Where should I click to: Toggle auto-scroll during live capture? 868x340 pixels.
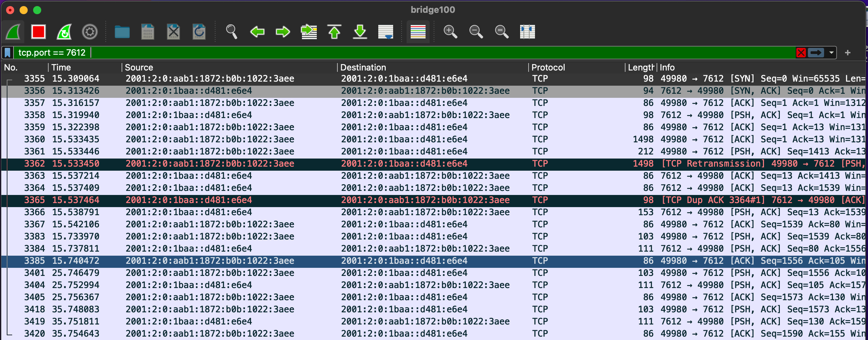point(386,32)
